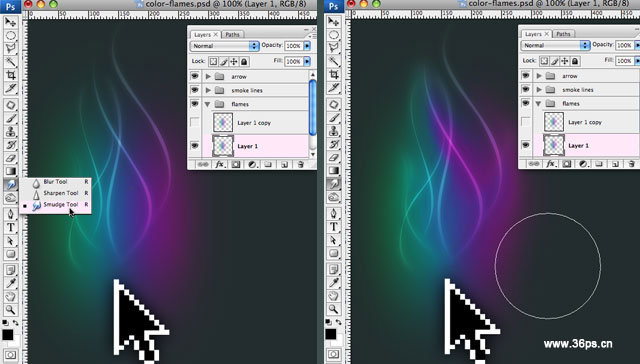Image resolution: width=640 pixels, height=364 pixels.
Task: Open foreground color swatch in left window
Action: tap(7, 335)
